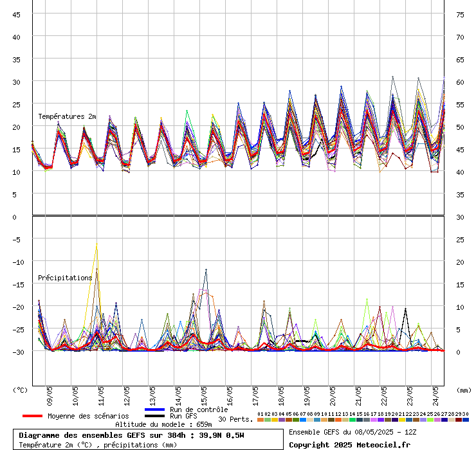
Task: Click the 'Run GFS' legend label
Action: click(183, 416)
